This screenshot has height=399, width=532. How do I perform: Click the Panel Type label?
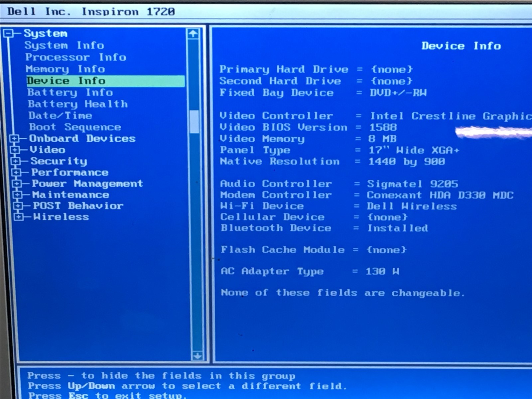point(255,150)
